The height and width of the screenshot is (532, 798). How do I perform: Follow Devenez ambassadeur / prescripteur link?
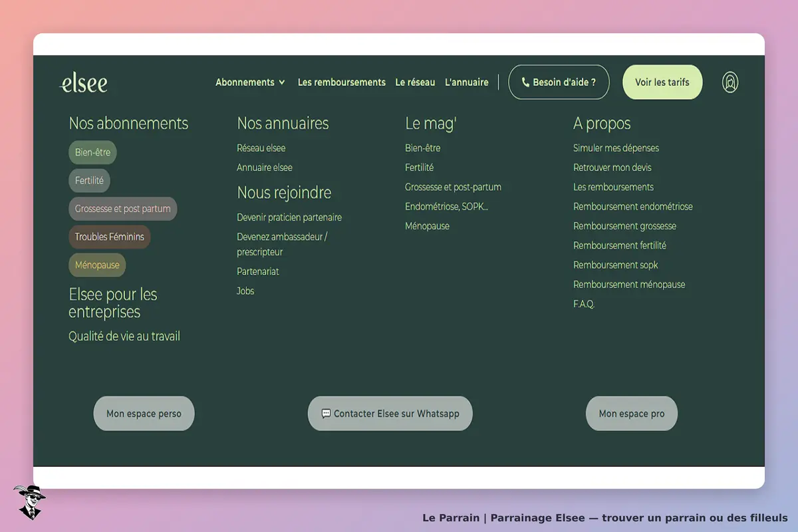282,244
